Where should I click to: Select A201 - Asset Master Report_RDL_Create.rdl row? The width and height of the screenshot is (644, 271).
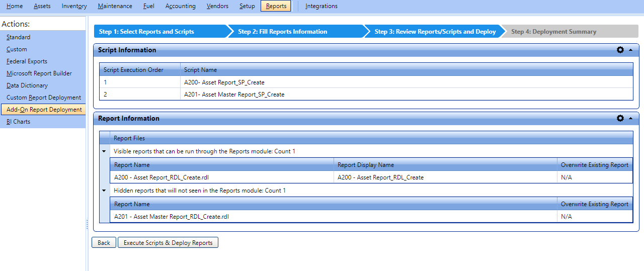click(371, 217)
